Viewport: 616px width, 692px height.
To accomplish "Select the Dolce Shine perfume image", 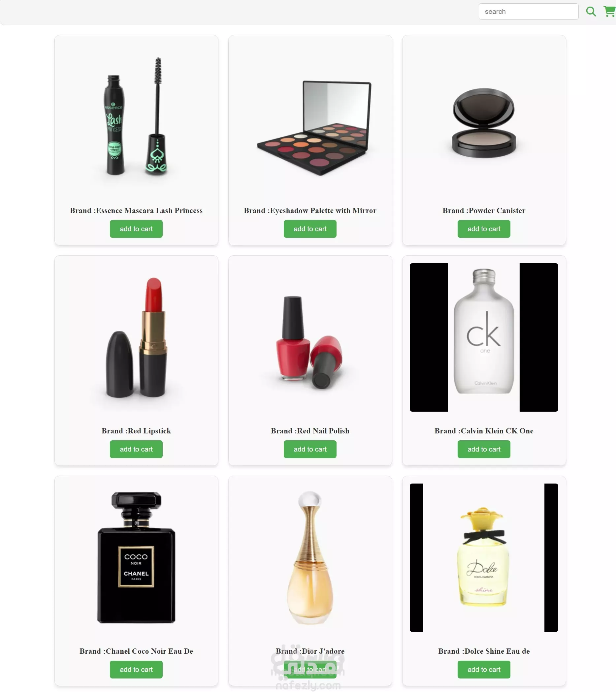I will pos(484,558).
